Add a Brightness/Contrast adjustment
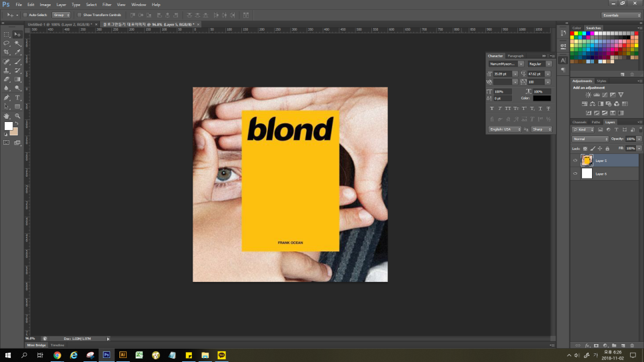 click(x=588, y=95)
